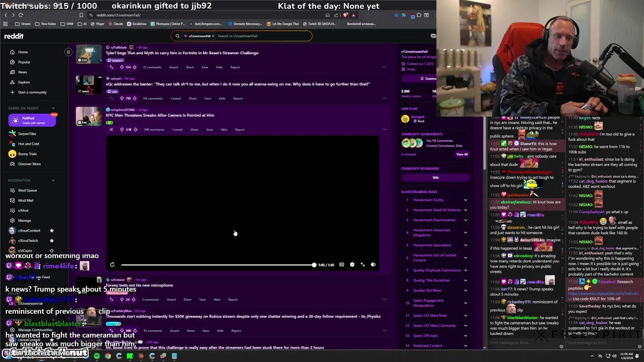Open video settings gear in player

tap(352, 264)
